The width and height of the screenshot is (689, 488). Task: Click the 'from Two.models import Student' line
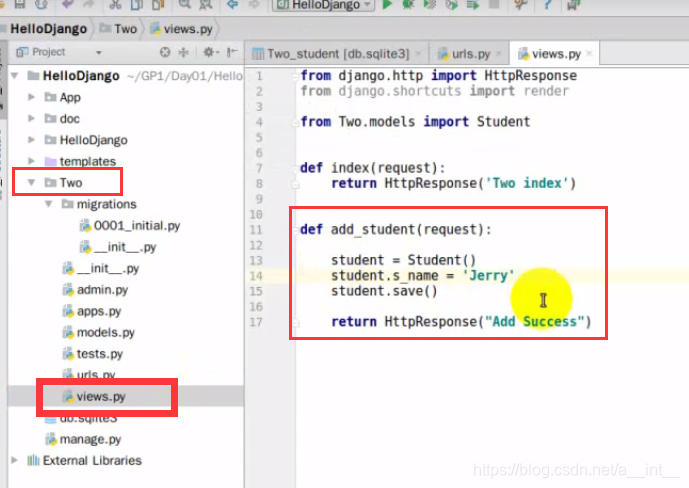coord(415,122)
